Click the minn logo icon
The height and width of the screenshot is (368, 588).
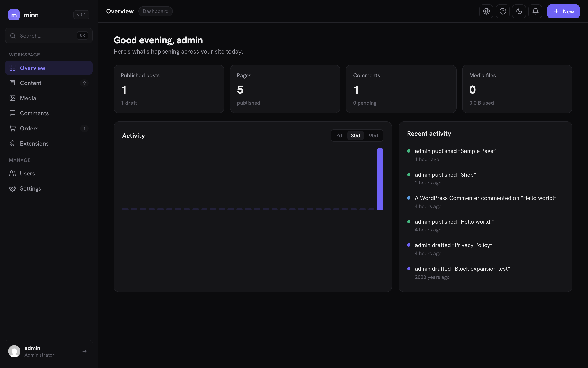[14, 15]
